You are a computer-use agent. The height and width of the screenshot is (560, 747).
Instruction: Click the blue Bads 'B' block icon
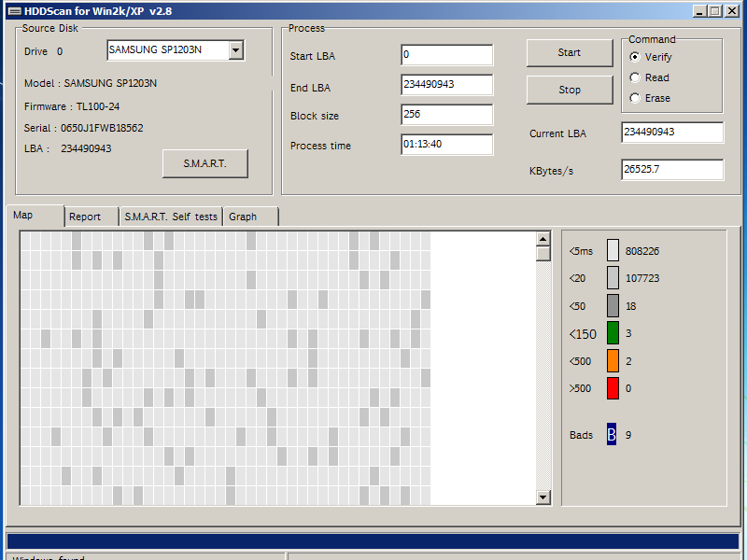coord(612,434)
